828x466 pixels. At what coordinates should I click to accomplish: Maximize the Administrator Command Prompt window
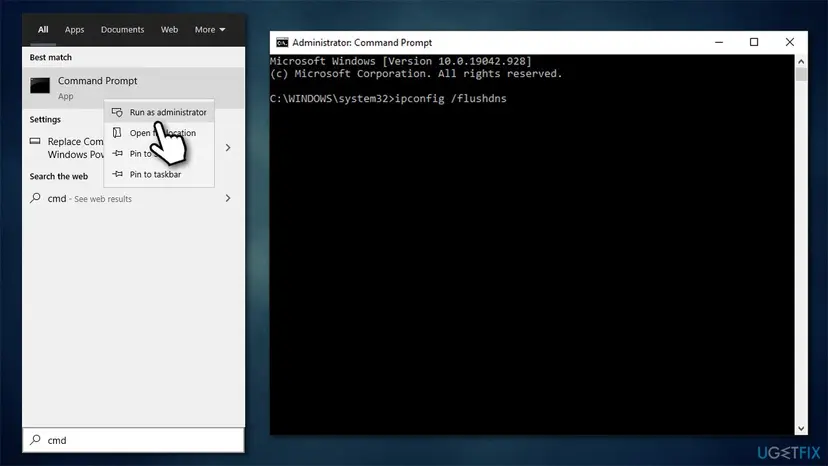click(x=754, y=42)
